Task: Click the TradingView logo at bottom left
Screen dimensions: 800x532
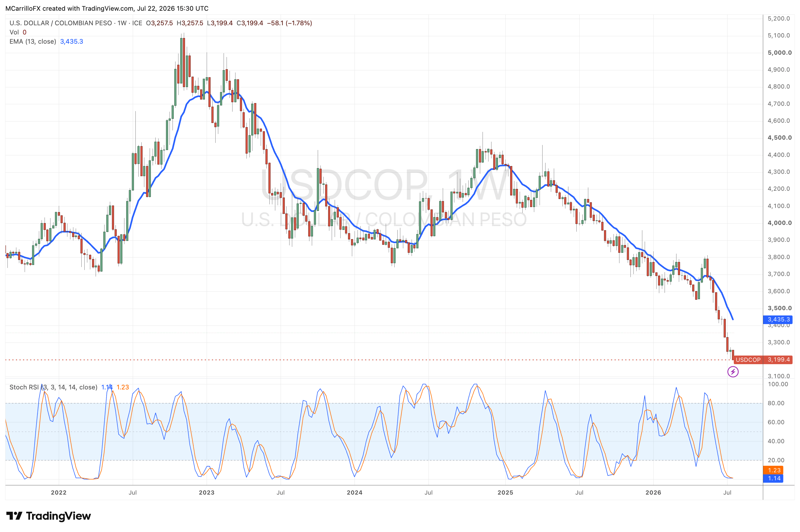Action: click(x=48, y=516)
